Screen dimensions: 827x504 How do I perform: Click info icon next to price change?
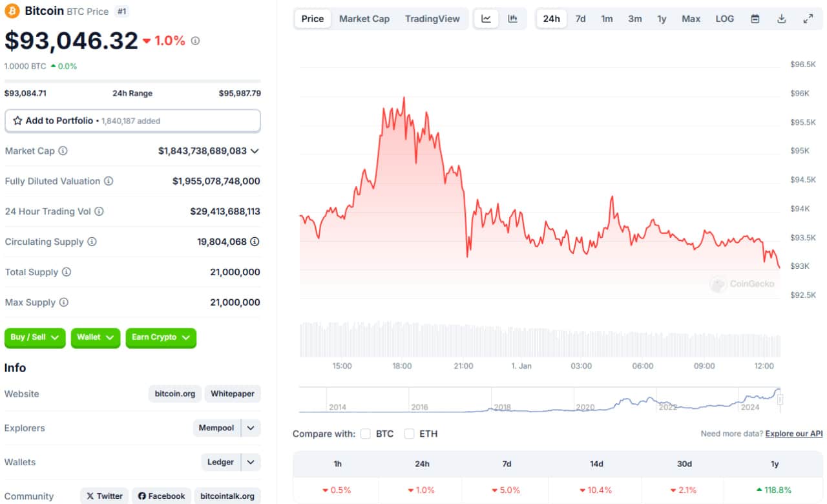(x=195, y=41)
